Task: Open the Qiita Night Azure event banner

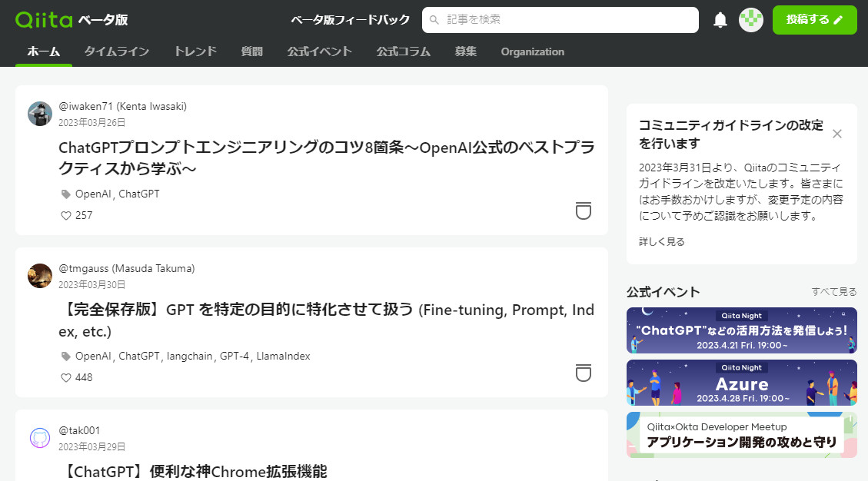Action: coord(742,383)
